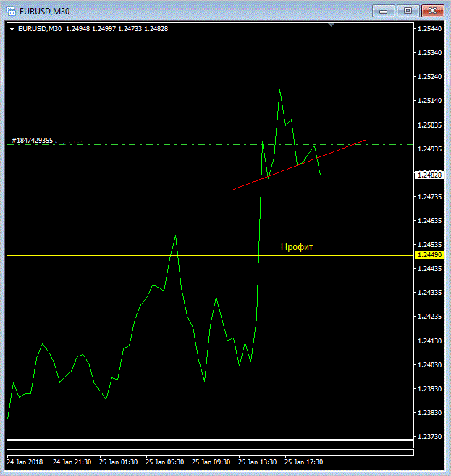Click price scale value 1.23930
451x476 pixels.
pyautogui.click(x=430, y=389)
